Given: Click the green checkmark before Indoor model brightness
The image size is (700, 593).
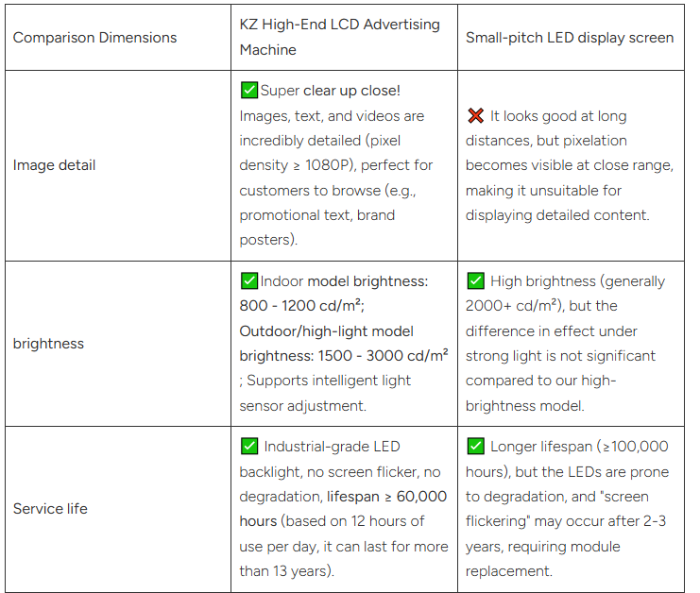Looking at the screenshot, I should [248, 281].
